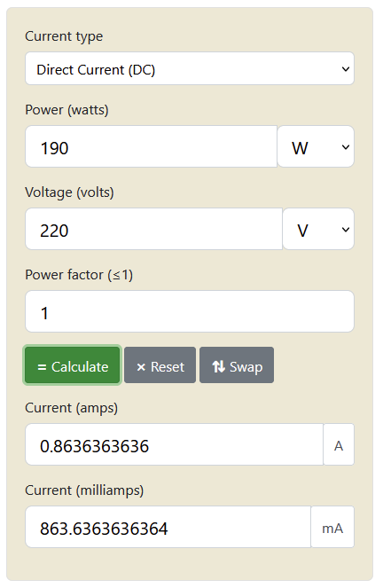Click the Reset button text
This screenshot has width=383, height=588.
pyautogui.click(x=168, y=367)
